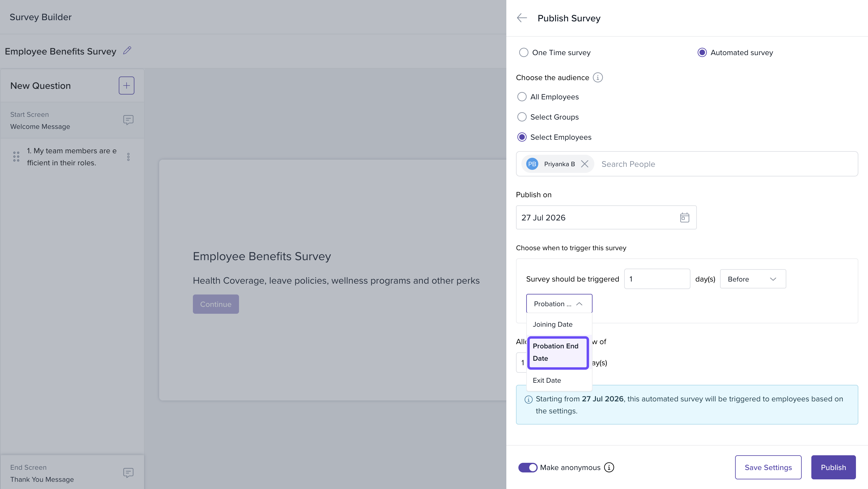
Task: Toggle the Make anonymous switch
Action: click(528, 467)
